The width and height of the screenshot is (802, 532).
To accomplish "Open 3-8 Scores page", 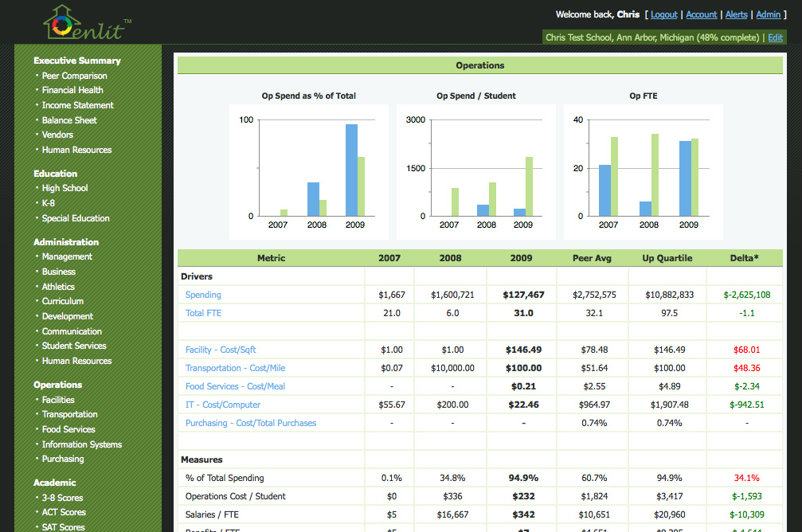I will (x=62, y=498).
